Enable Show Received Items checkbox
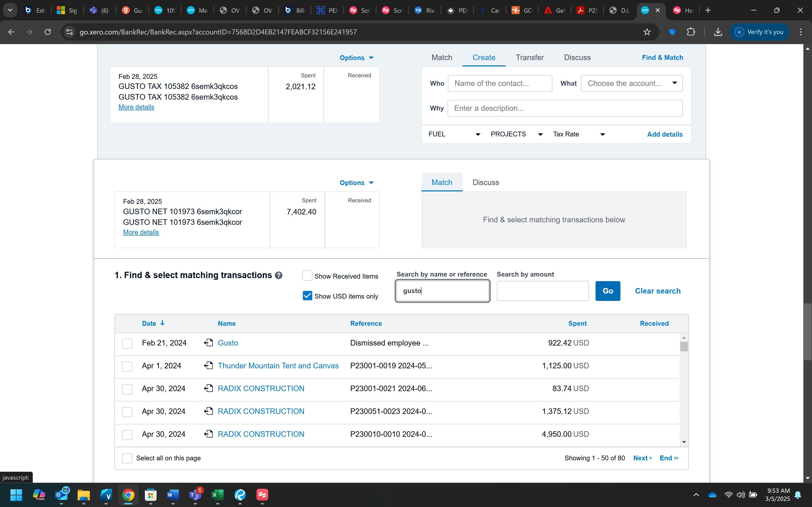This screenshot has height=507, width=812. 307,276
